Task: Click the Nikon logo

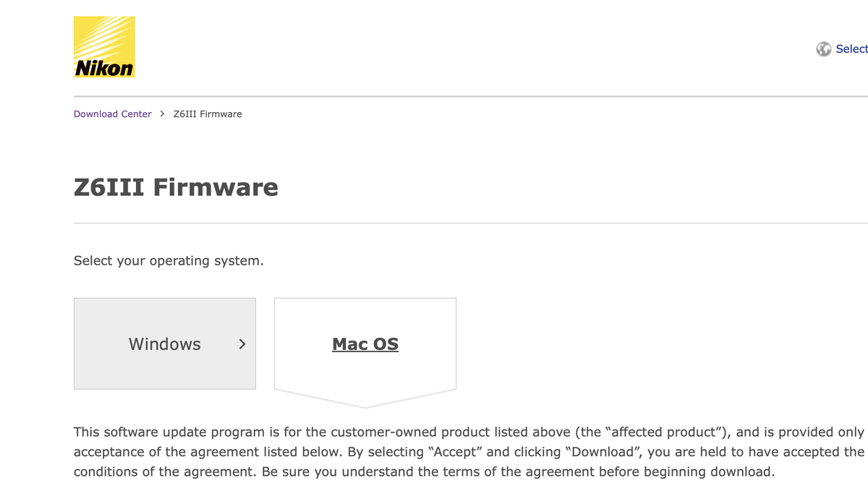Action: pyautogui.click(x=104, y=47)
